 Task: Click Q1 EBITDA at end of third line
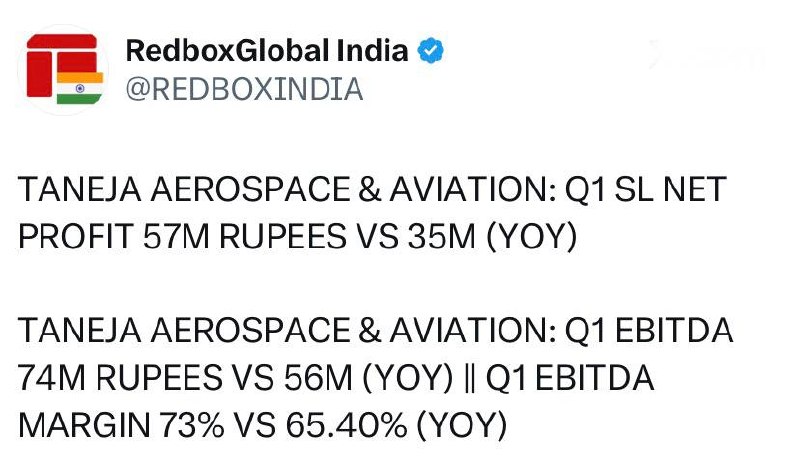tap(648, 330)
